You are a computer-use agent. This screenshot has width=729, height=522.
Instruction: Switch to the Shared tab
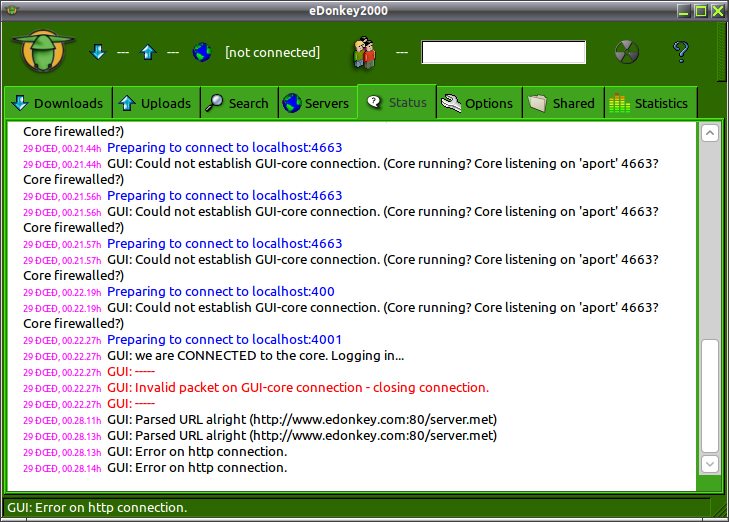[563, 103]
